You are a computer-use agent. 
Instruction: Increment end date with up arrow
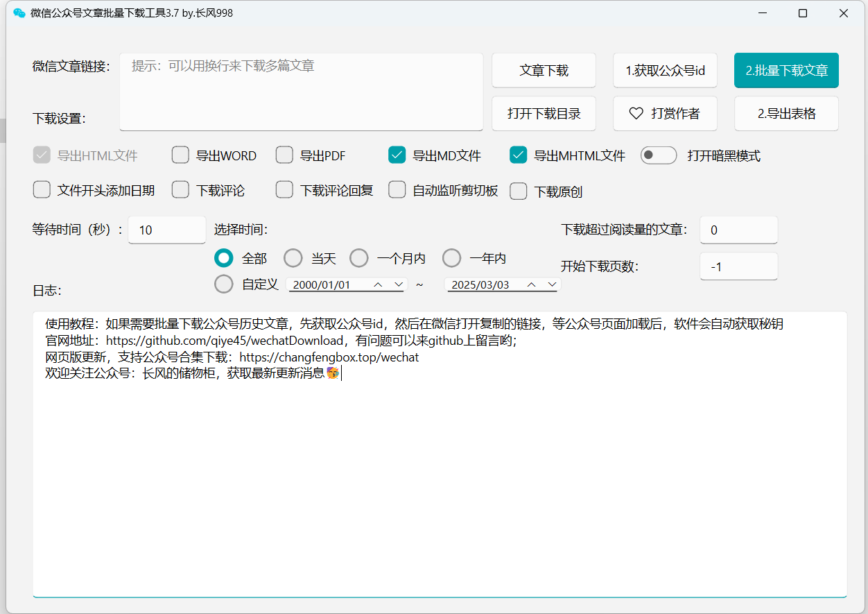coord(532,284)
